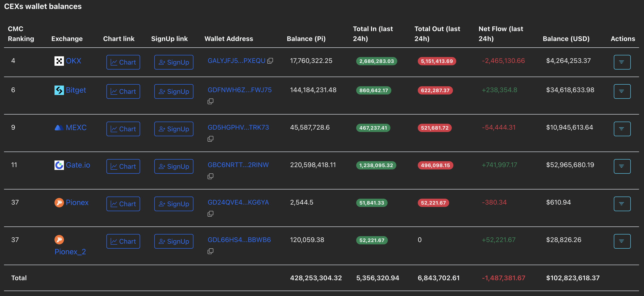Copy the Bitget wallet address icon

[x=210, y=101]
